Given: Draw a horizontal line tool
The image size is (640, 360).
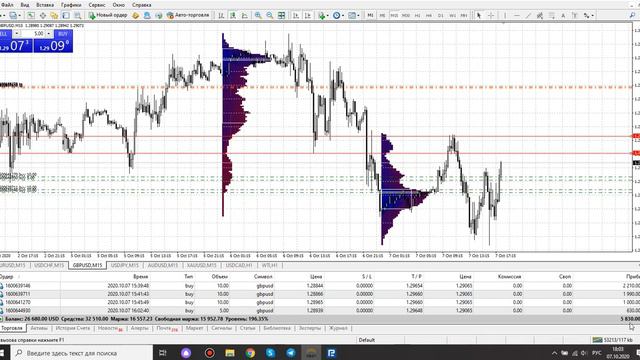Looking at the screenshot, I should coord(516,16).
